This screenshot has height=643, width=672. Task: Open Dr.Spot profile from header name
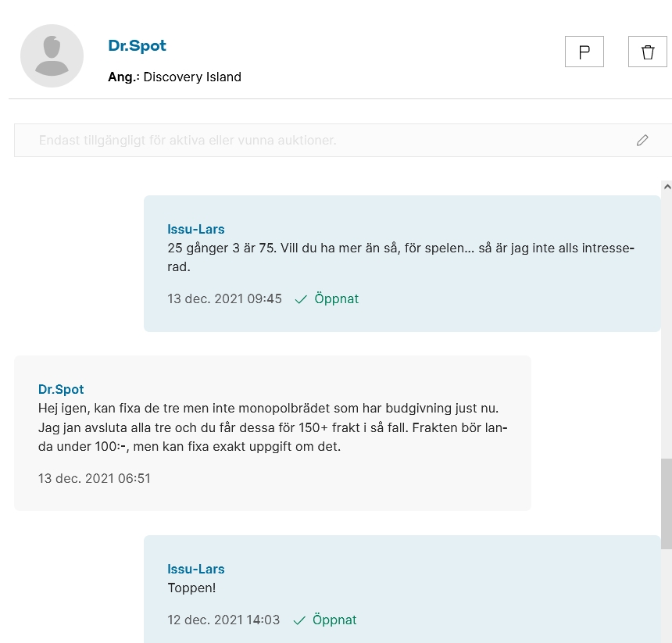point(138,45)
